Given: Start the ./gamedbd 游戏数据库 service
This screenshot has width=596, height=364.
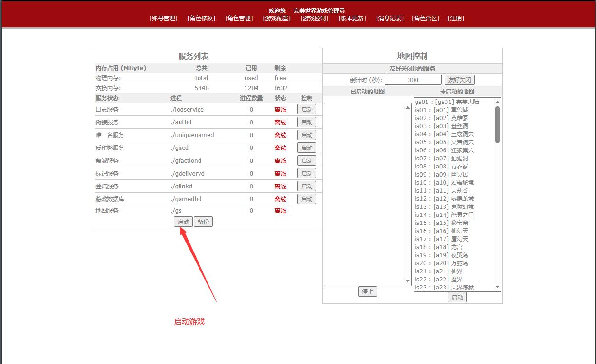Looking at the screenshot, I should click(x=307, y=199).
